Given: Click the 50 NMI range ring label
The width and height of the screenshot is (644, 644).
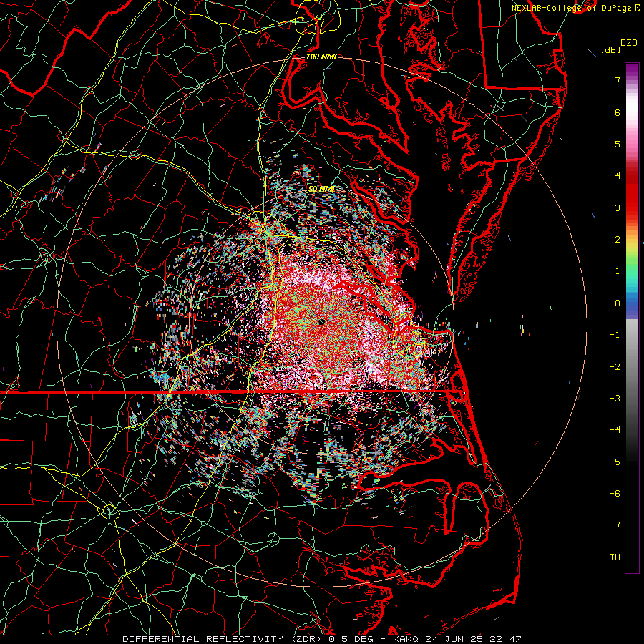Looking at the screenshot, I should point(321,189).
